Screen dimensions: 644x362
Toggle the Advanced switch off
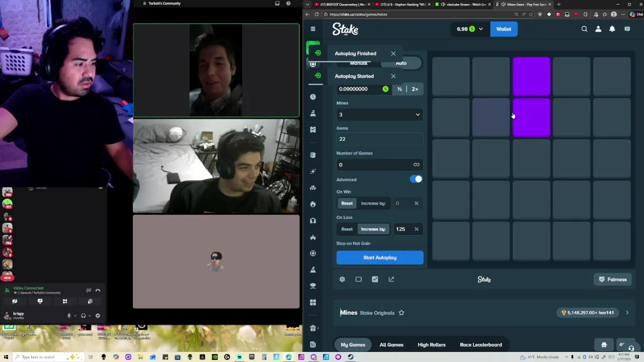(x=416, y=179)
